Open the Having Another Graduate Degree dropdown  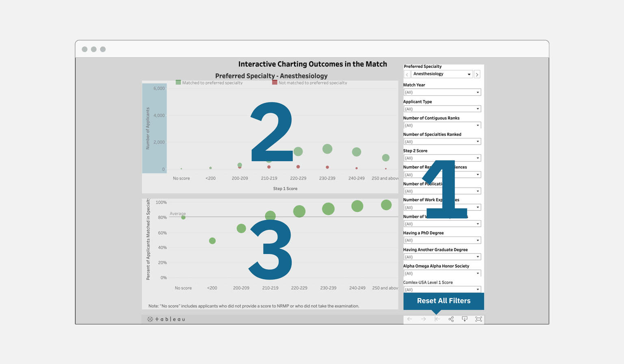pyautogui.click(x=442, y=257)
